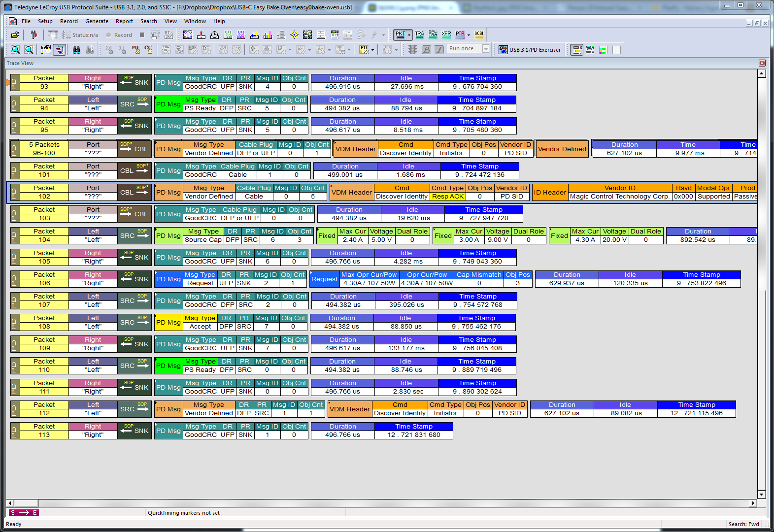
Task: Open the Window menu
Action: click(195, 21)
